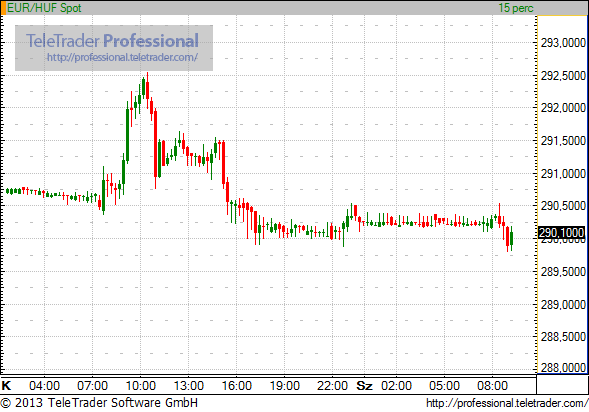Select the 22:00 time axis marker
Viewport: 589px width, 412px height.
(332, 386)
